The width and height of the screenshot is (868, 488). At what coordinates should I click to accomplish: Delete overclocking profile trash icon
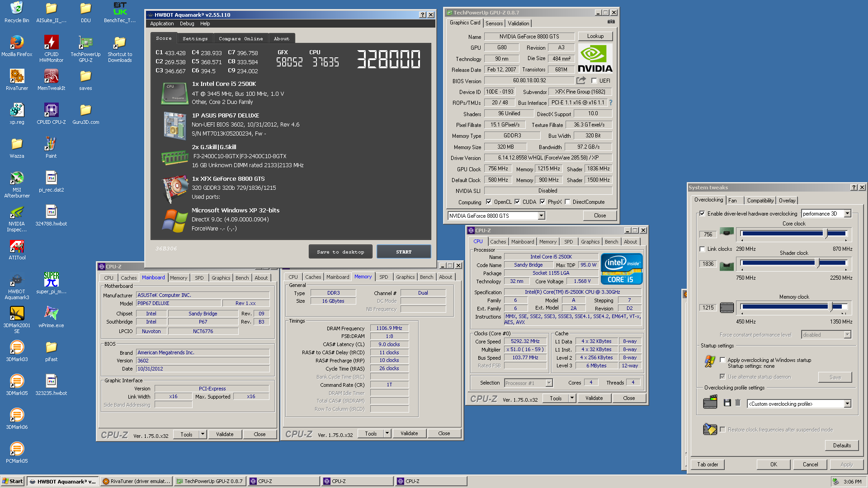[738, 403]
